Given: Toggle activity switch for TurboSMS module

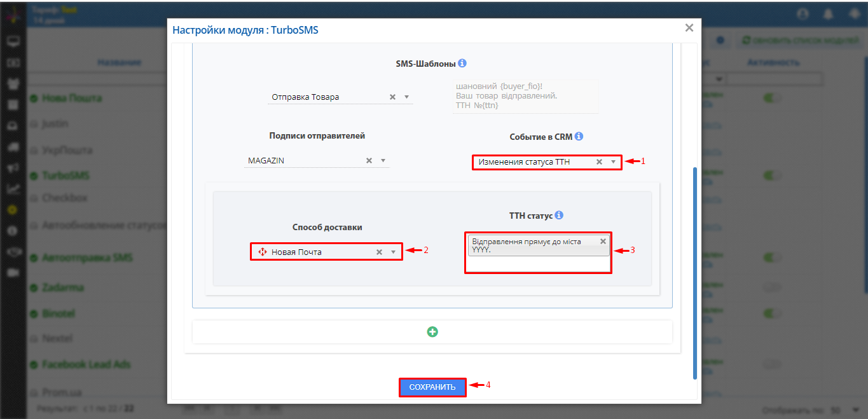Looking at the screenshot, I should click(x=772, y=175).
